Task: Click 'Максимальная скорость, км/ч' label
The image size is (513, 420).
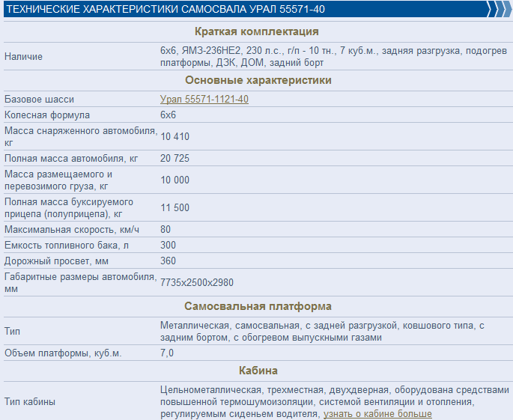Action: click(72, 230)
